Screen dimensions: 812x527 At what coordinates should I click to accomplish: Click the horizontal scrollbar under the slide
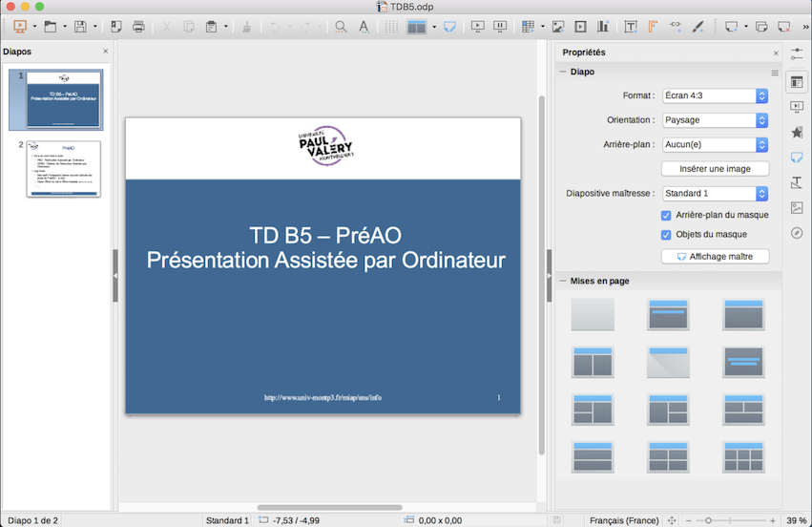330,507
